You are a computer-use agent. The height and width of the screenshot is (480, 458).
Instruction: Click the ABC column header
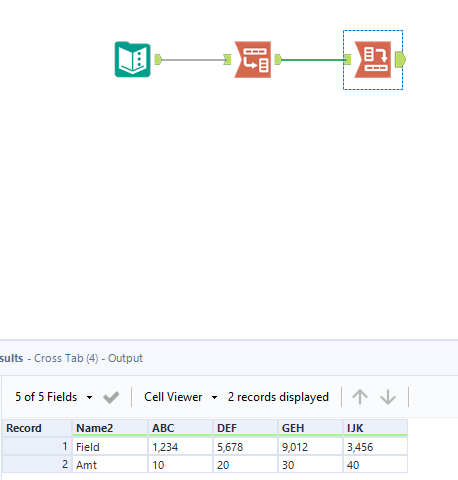pyautogui.click(x=180, y=428)
